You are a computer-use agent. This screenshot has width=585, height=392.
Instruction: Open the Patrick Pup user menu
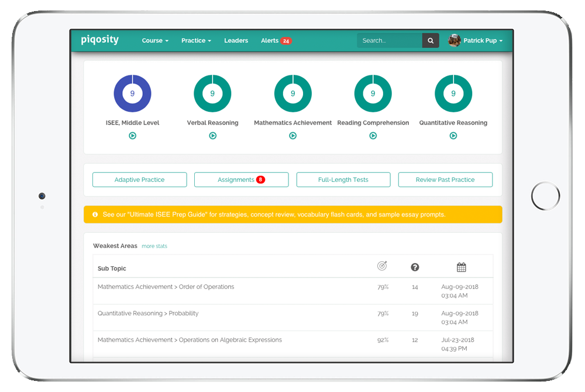point(476,41)
